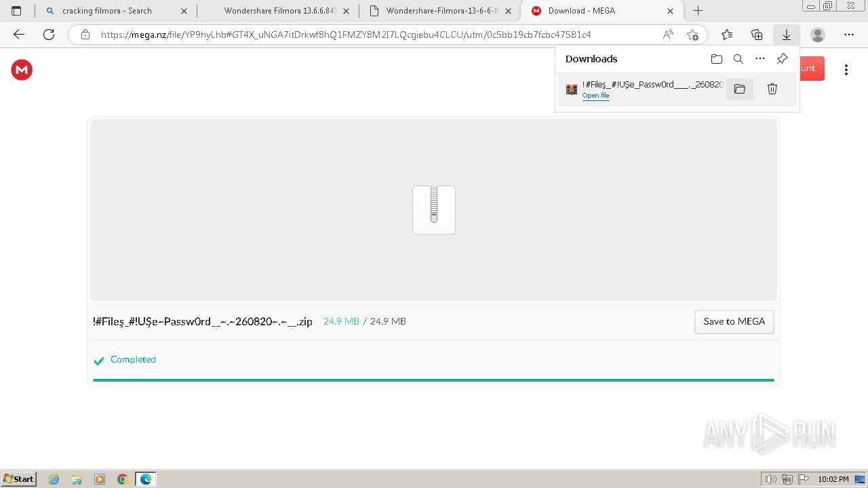Image resolution: width=868 pixels, height=488 pixels.
Task: Open the media player taskbar icon
Action: point(100,479)
